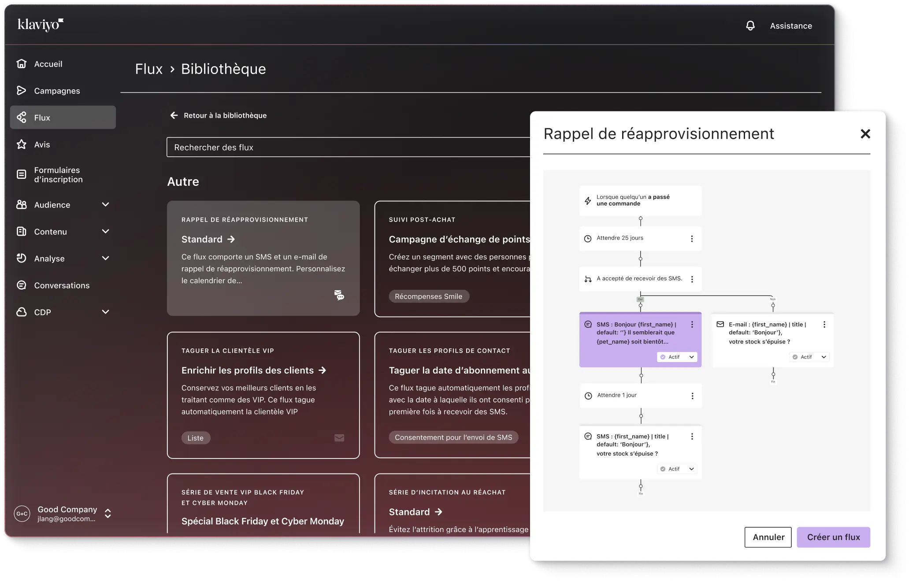The image size is (916, 588).
Task: Go to the Campagnes section
Action: coord(57,91)
